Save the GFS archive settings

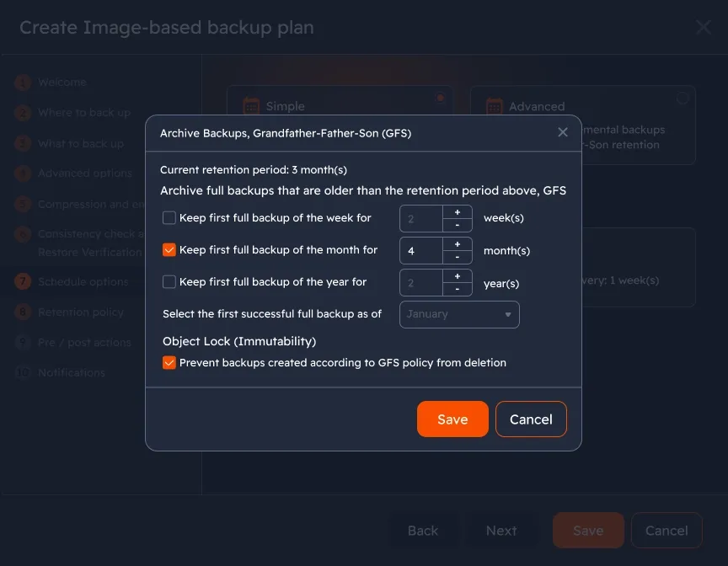click(452, 419)
